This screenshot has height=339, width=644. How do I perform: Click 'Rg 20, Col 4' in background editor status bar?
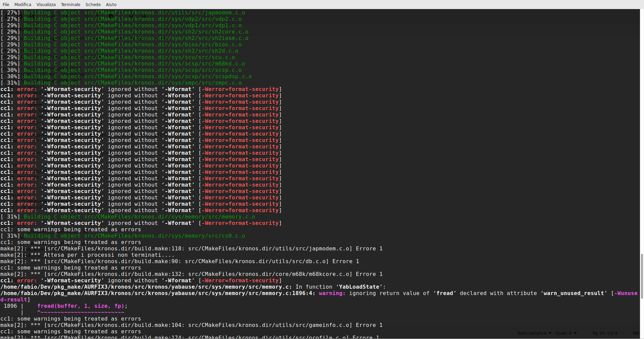pyautogui.click(x=605, y=333)
